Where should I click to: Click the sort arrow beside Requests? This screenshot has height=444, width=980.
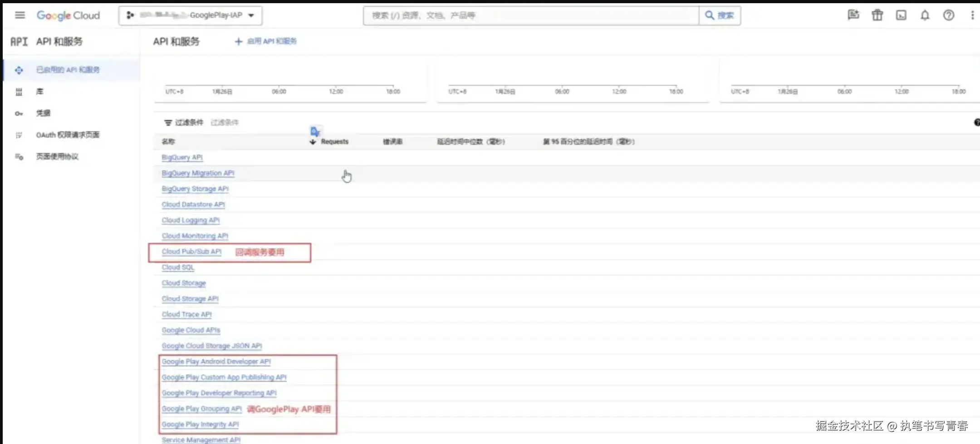tap(313, 142)
